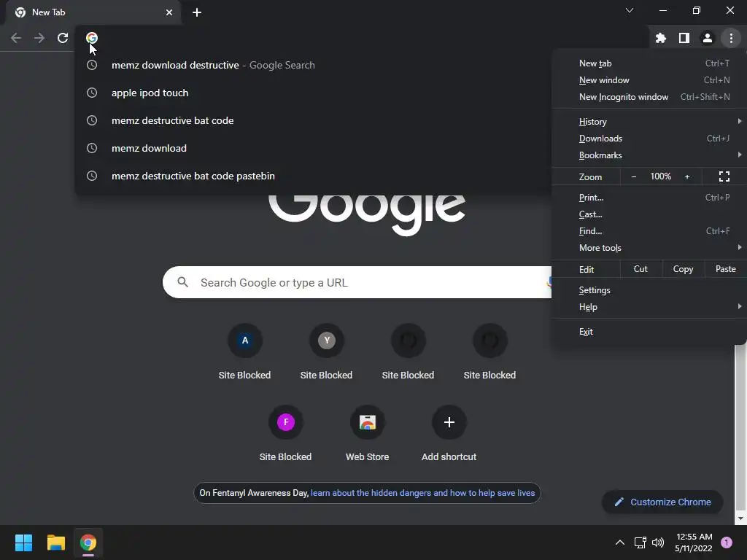
Task: Open Settings from the menu
Action: (649, 290)
